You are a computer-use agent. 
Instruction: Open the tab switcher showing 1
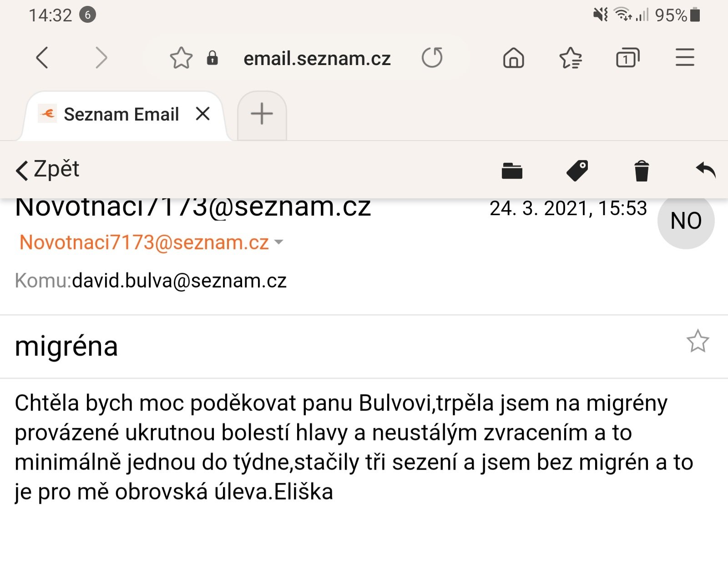coord(627,58)
